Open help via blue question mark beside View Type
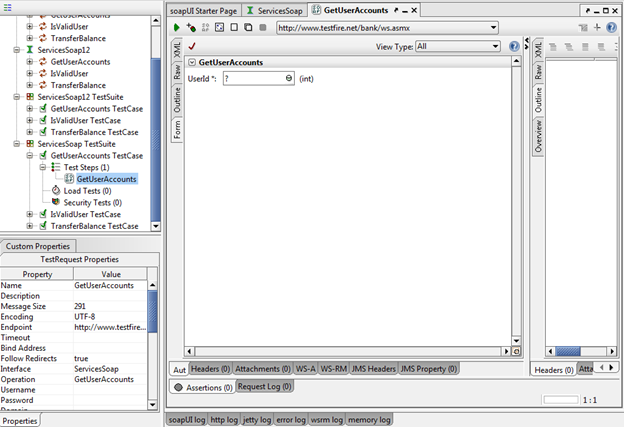Image resolution: width=624 pixels, height=427 pixels. point(514,46)
